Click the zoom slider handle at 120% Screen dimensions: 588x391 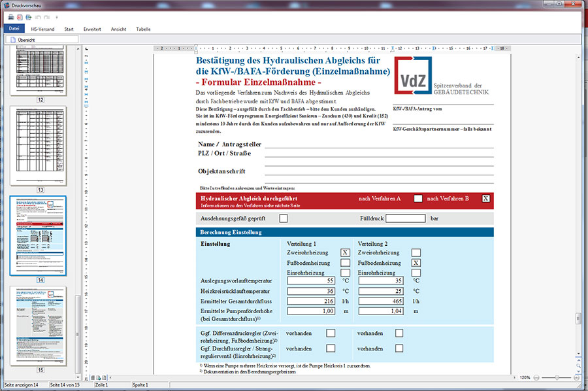557,378
